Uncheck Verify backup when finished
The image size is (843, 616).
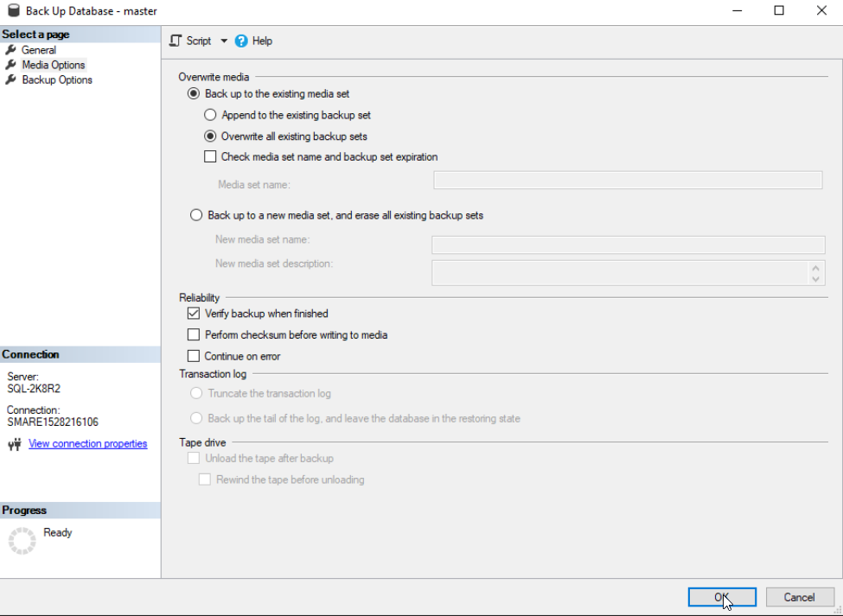click(194, 313)
